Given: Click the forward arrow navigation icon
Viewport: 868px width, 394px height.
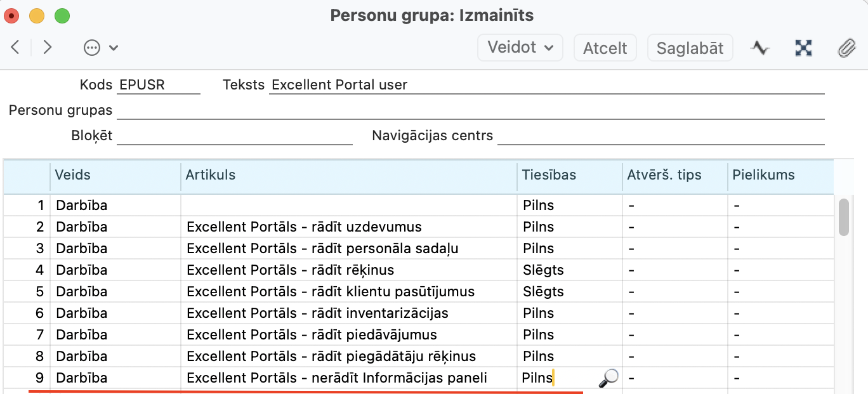Looking at the screenshot, I should 47,48.
